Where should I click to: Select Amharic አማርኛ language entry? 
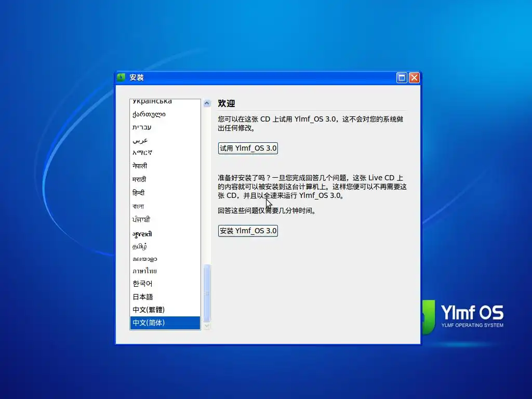[165, 153]
